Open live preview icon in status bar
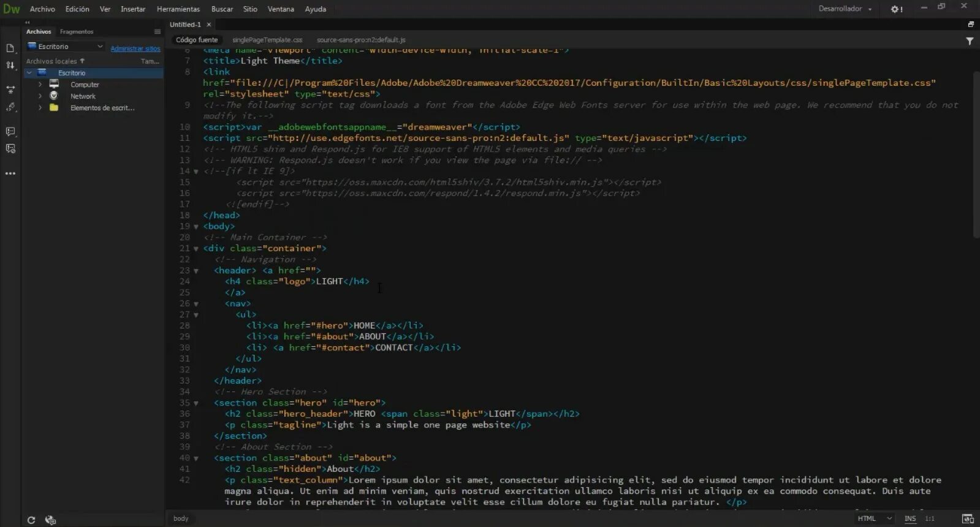The width and height of the screenshot is (980, 527). pyautogui.click(x=968, y=518)
